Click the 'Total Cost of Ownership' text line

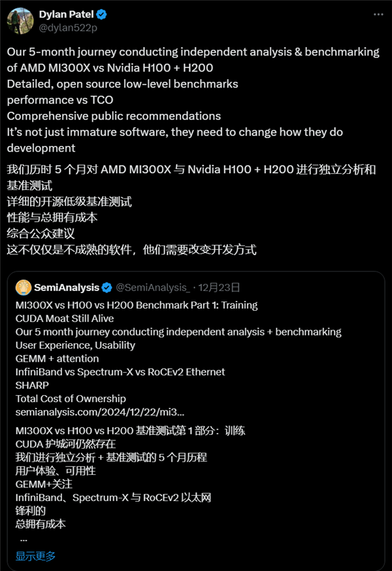(71, 398)
